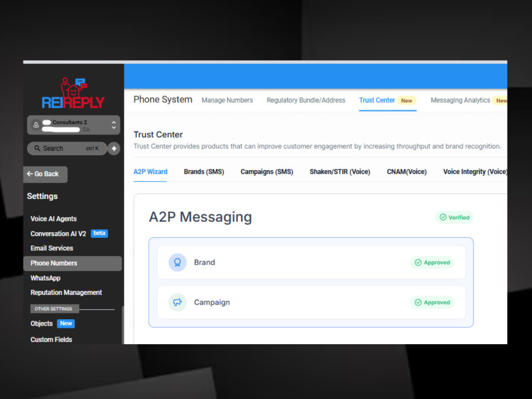Click the beta badge beside Conversation AI V2
Screen dimensions: 532x399
point(99,234)
